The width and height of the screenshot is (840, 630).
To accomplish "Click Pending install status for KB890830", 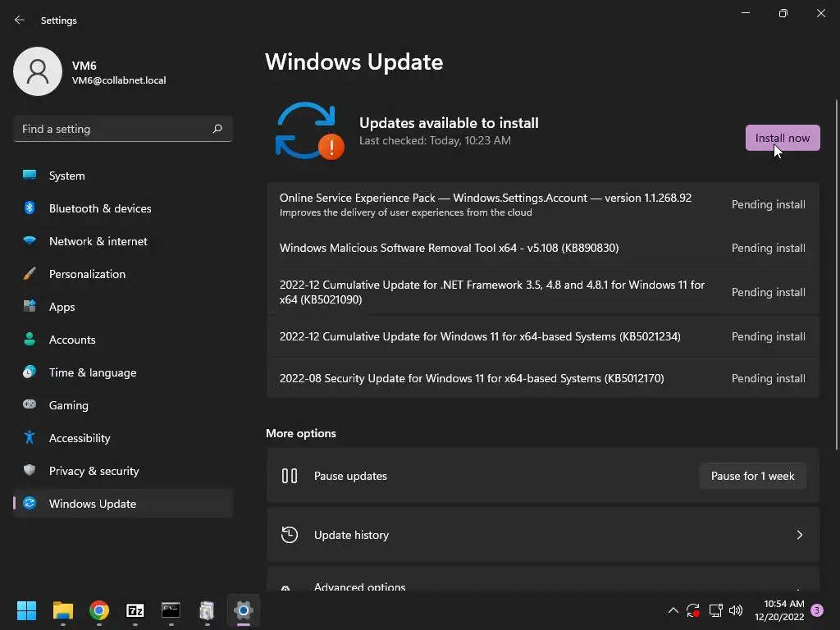I will tap(768, 248).
